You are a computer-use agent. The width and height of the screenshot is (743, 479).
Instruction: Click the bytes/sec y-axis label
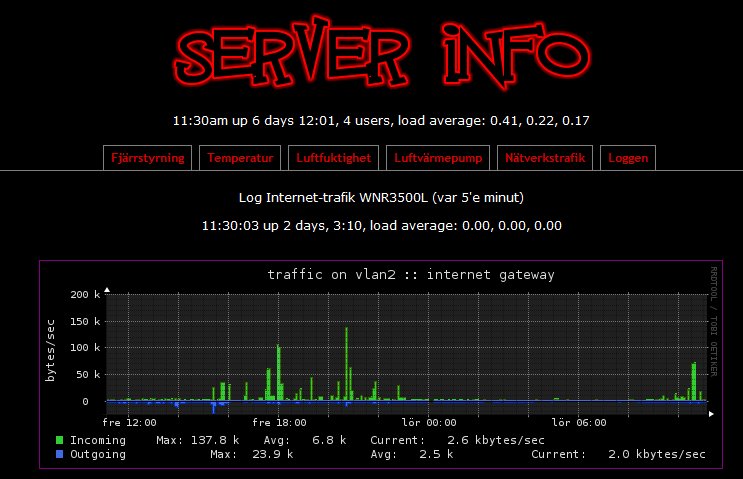coord(49,350)
